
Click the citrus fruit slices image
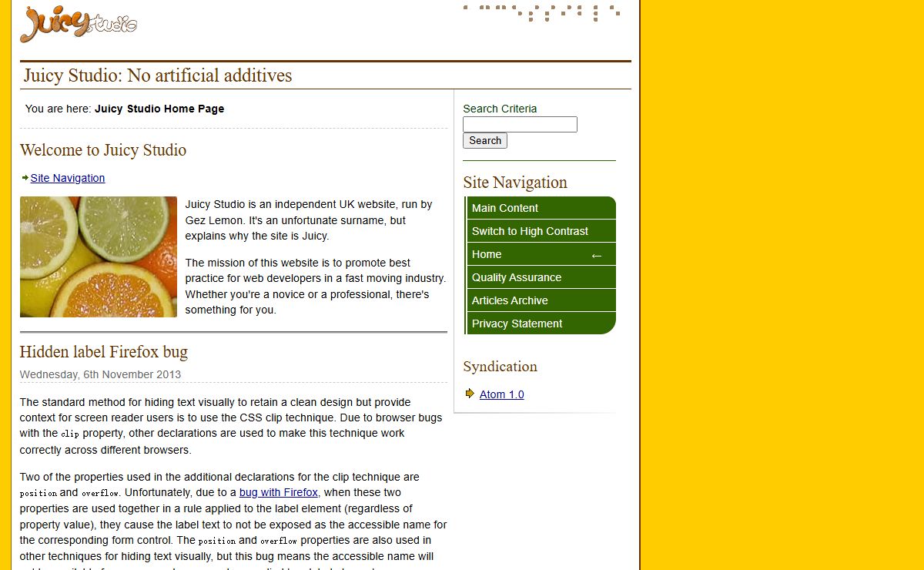pos(99,256)
